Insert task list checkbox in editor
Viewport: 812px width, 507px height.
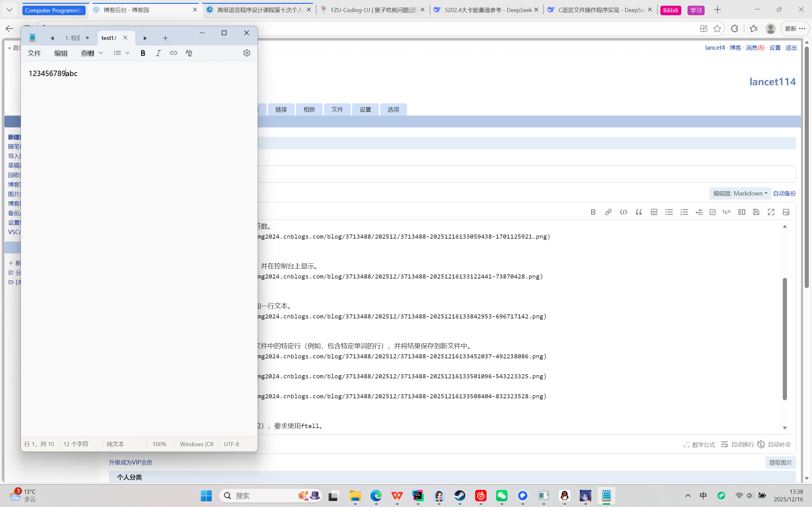point(712,212)
